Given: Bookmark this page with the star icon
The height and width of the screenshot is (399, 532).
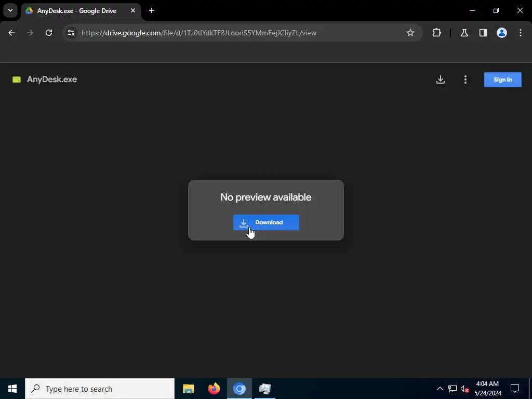Looking at the screenshot, I should (x=410, y=33).
